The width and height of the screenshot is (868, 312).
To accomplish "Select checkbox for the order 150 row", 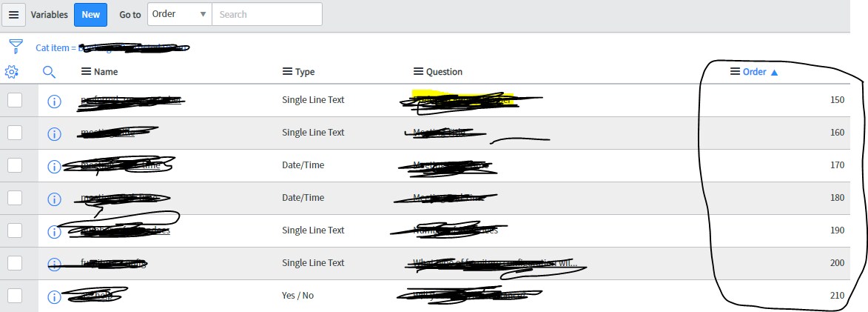I will (15, 100).
